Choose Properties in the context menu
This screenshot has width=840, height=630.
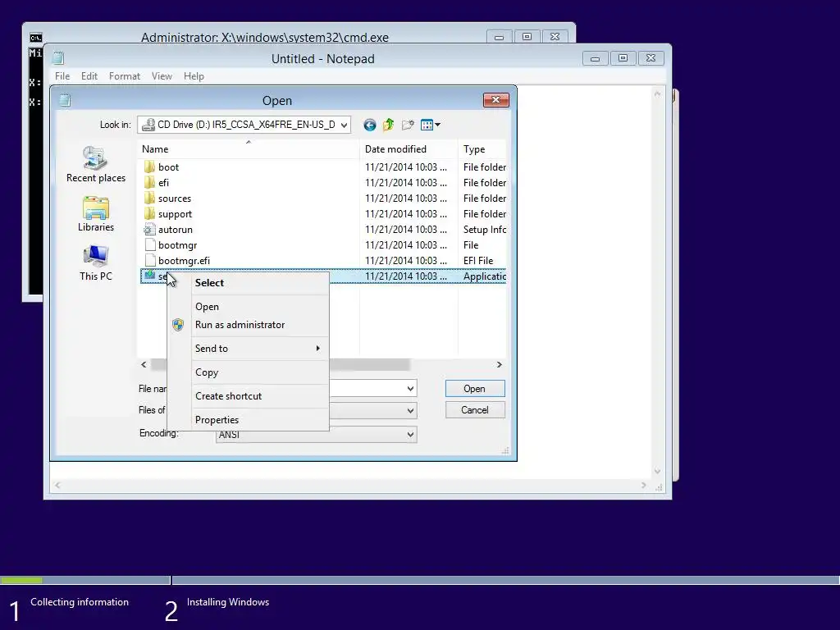pyautogui.click(x=249, y=419)
